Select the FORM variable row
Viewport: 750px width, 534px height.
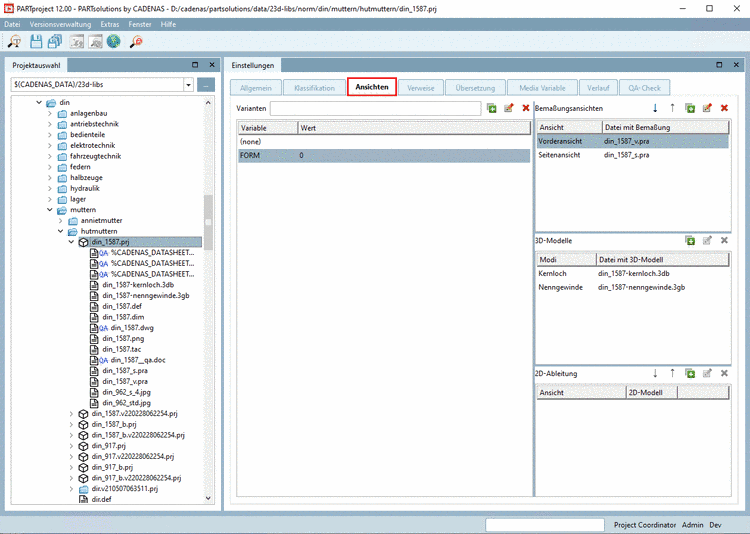pos(384,156)
